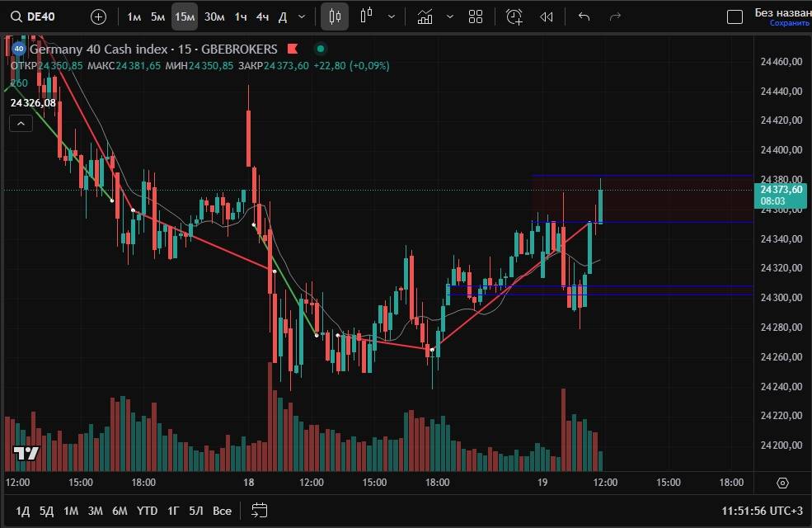Select the highlighted chart type icon in toolbar
812x528 pixels.
(334, 16)
